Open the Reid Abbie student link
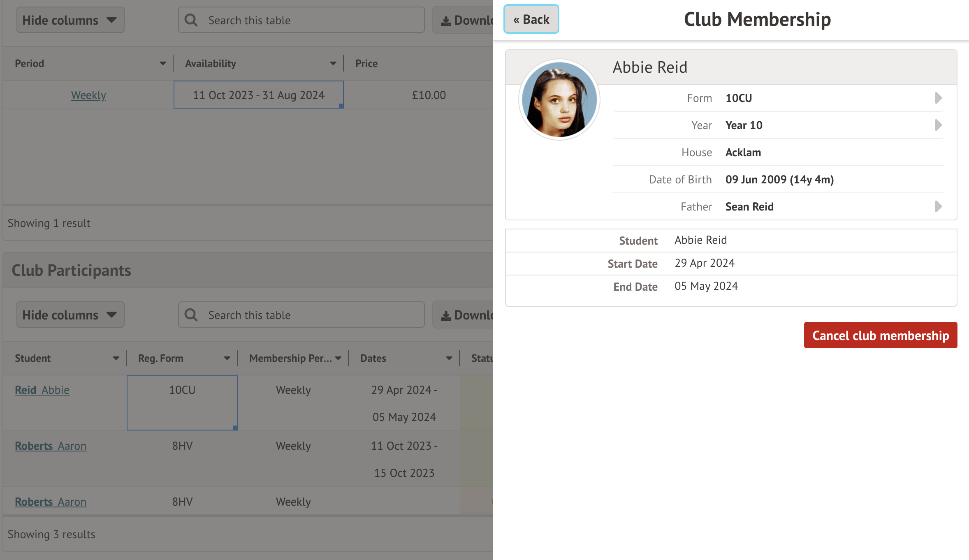The height and width of the screenshot is (560, 969). [x=42, y=390]
